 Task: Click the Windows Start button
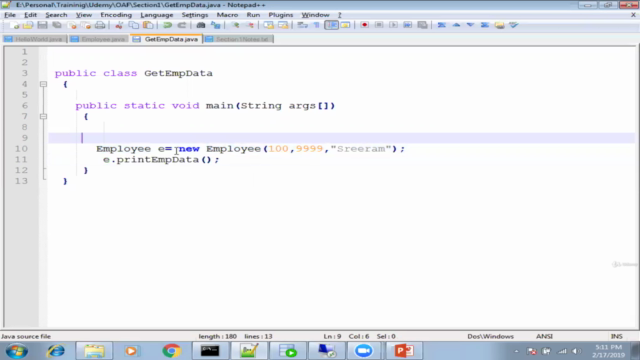coord(17,351)
